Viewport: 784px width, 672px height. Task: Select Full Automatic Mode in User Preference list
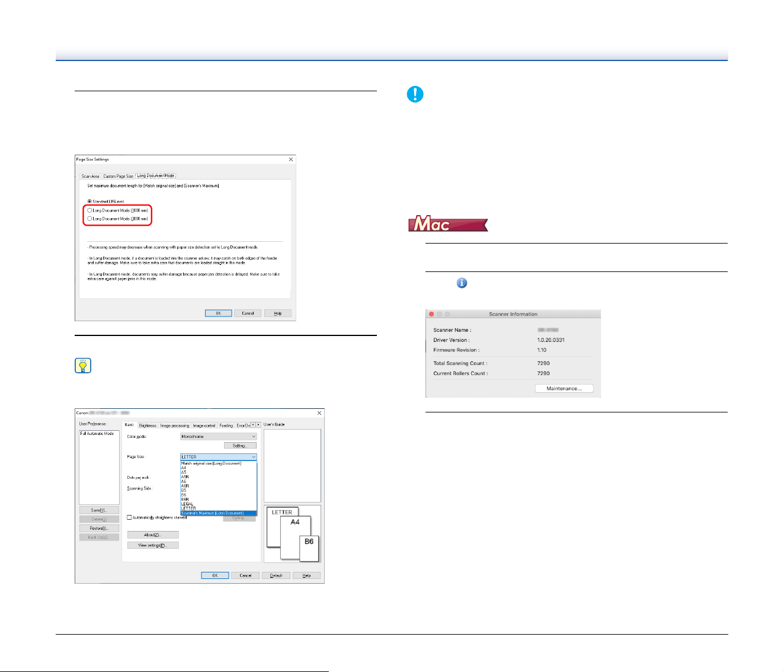tap(97, 434)
